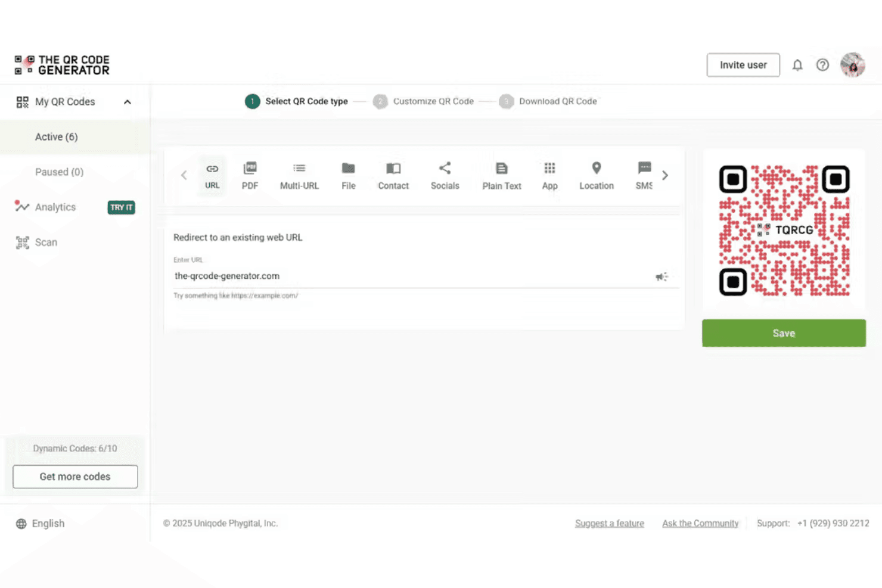This screenshot has height=588, width=882.
Task: Pick the Plain Text QR code type
Action: (502, 176)
